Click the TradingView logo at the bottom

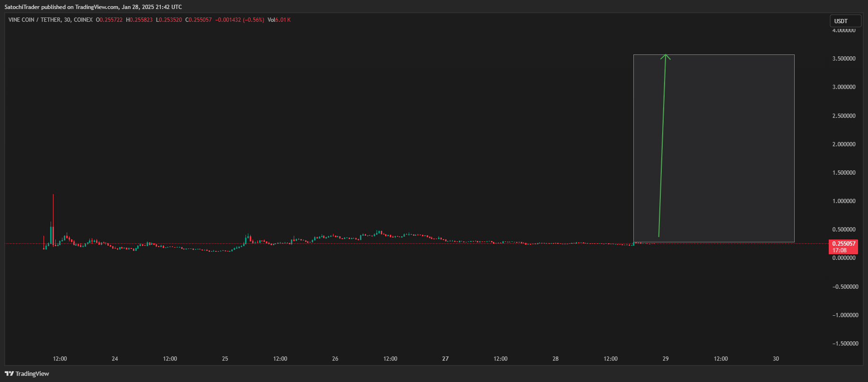27,373
